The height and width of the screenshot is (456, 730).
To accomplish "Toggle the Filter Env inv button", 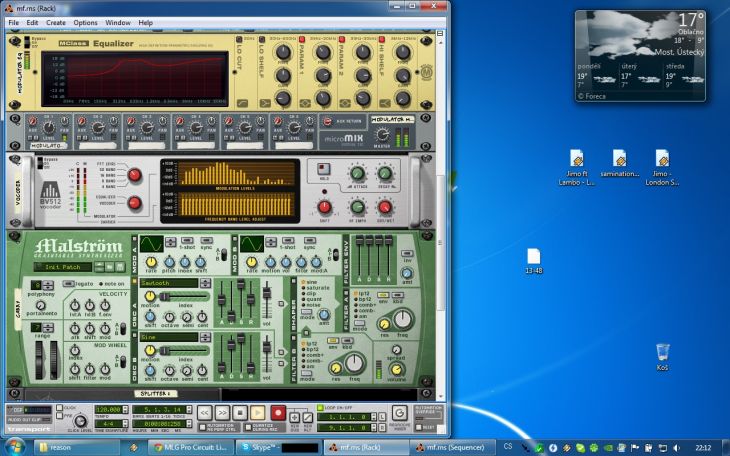I will (407, 254).
